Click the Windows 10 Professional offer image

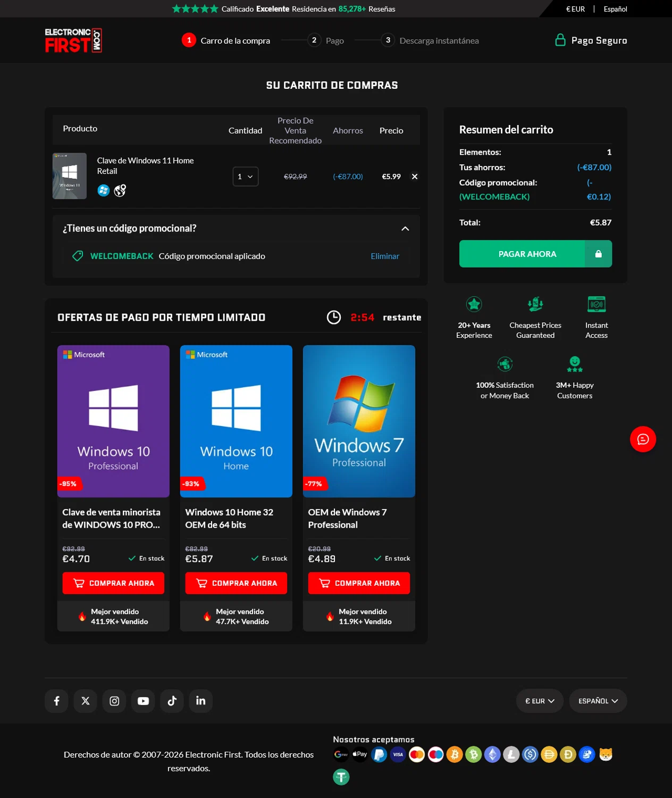(113, 421)
